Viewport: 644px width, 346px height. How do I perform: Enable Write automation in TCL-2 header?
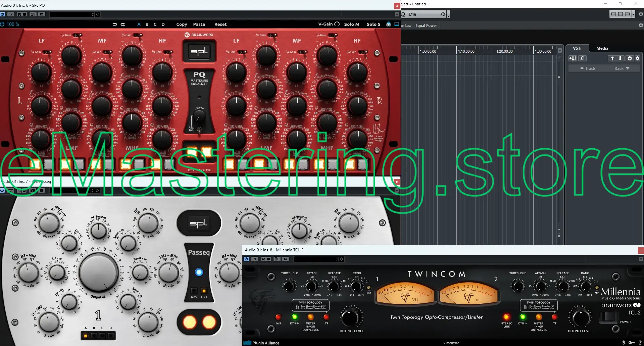pyautogui.click(x=268, y=259)
